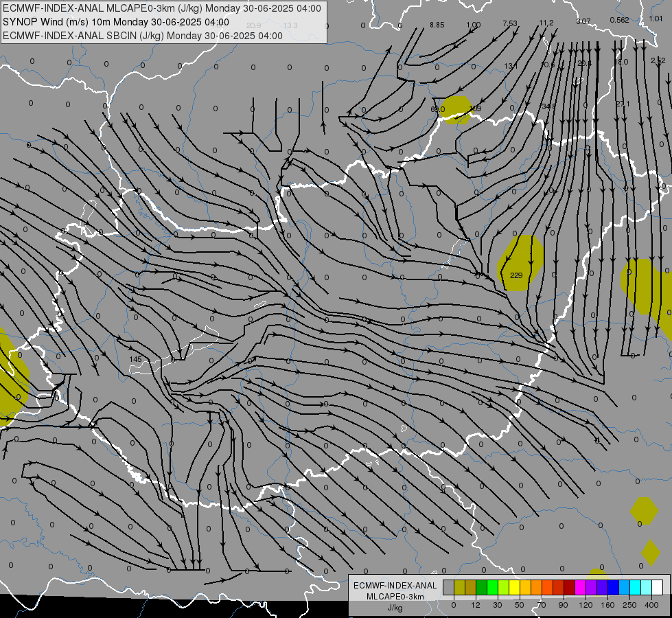Click the legend scale value '120'
The image size is (672, 618).
click(x=586, y=605)
